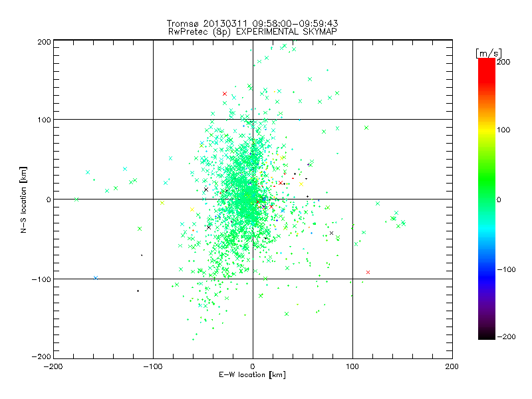Click the colorbar tick label "200"
This screenshot has width=532, height=399.
click(x=503, y=62)
